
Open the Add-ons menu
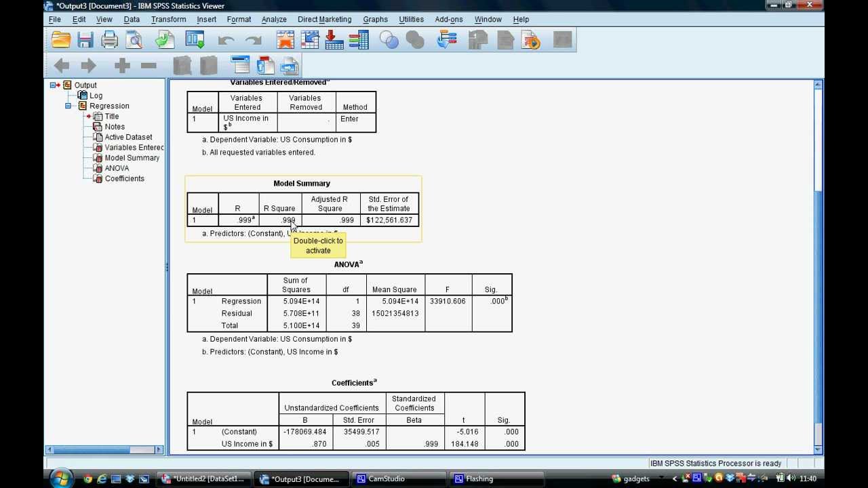pyautogui.click(x=448, y=20)
